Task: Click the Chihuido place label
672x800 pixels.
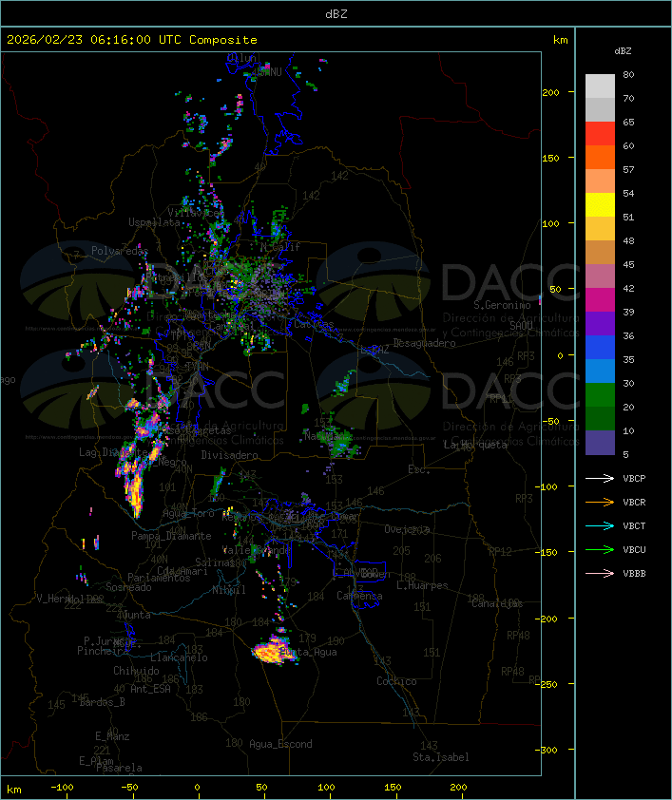Action: click(136, 671)
